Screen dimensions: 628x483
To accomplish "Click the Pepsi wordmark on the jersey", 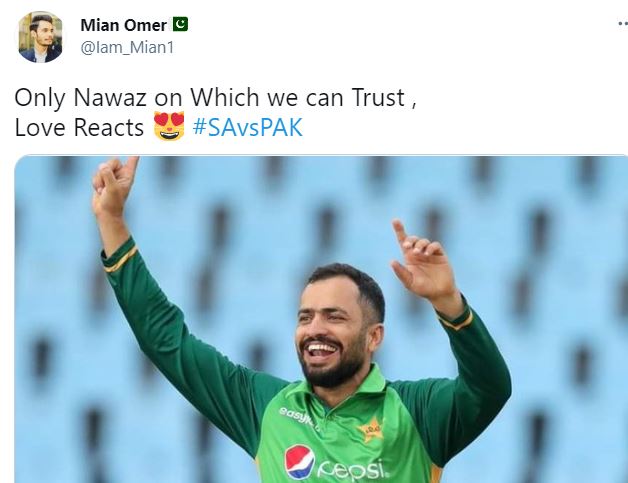I will [353, 469].
